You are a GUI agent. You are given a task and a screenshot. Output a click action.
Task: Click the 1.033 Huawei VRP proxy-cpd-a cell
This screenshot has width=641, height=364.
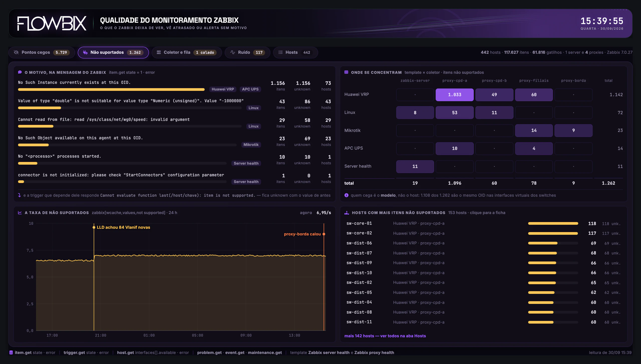[454, 95]
